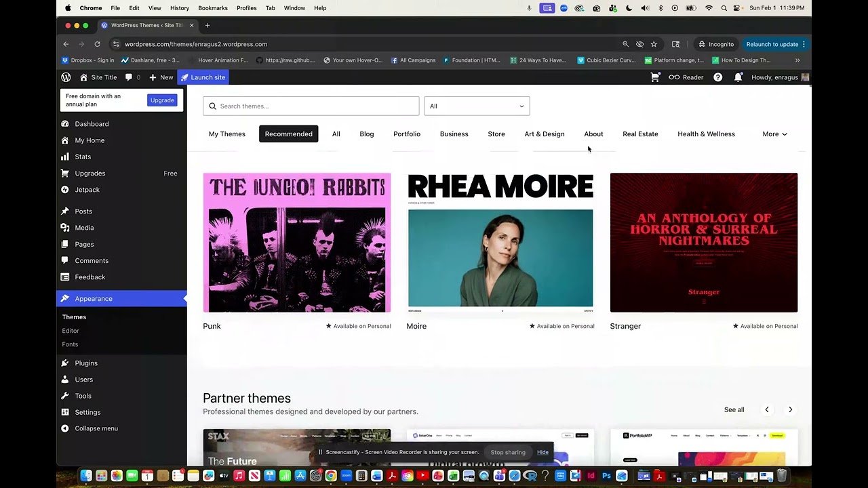The height and width of the screenshot is (488, 868).
Task: Open the Themes submenu item
Action: coord(74,317)
